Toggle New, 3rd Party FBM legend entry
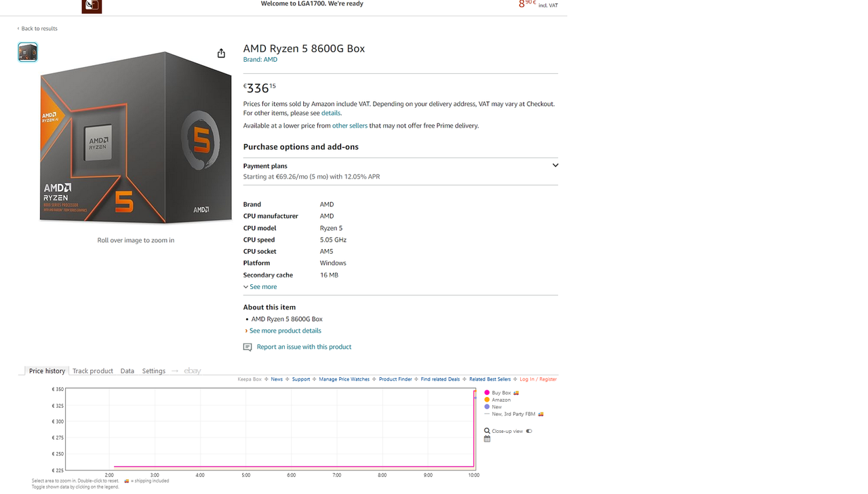This screenshot has width=868, height=494. coord(514,414)
